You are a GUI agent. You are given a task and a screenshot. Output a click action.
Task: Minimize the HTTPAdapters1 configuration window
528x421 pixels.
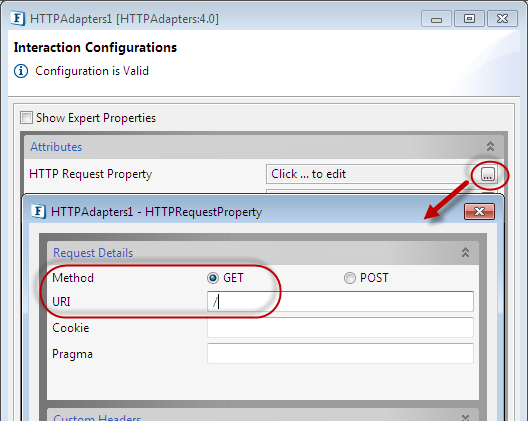(x=436, y=19)
